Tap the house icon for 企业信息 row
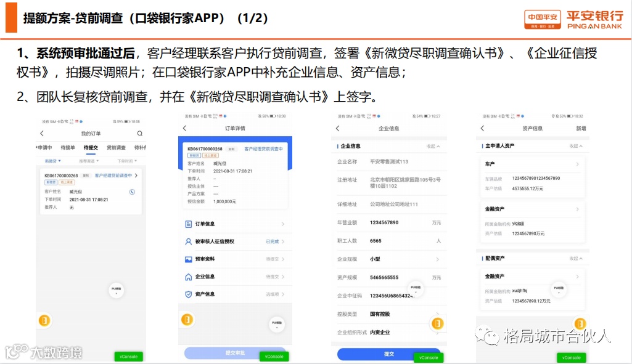 click(188, 277)
